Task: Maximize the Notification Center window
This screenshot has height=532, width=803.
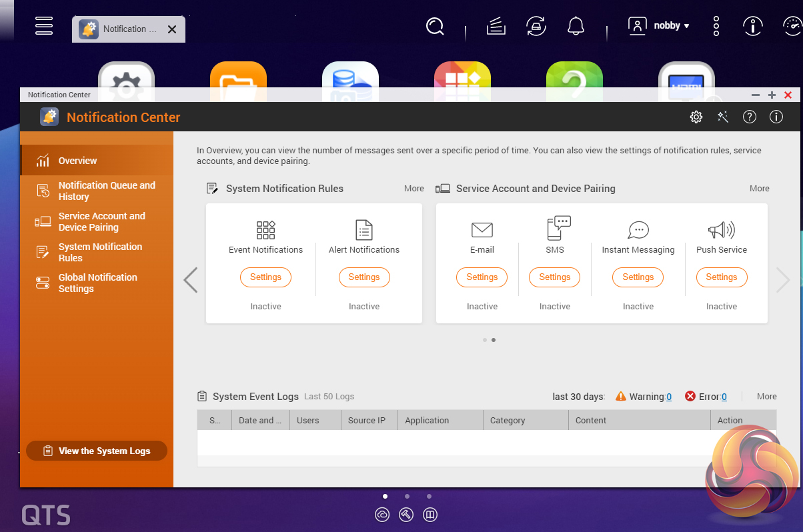Action: 772,95
